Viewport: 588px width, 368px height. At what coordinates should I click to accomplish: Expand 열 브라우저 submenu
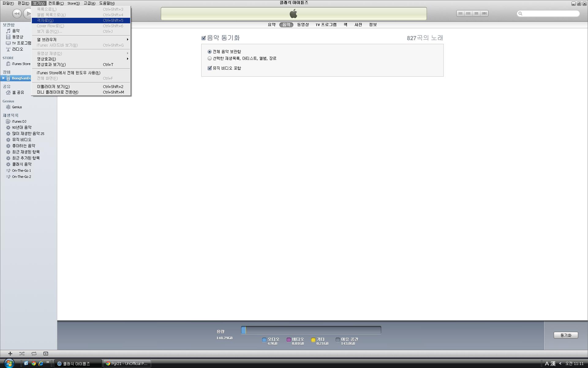coord(81,40)
